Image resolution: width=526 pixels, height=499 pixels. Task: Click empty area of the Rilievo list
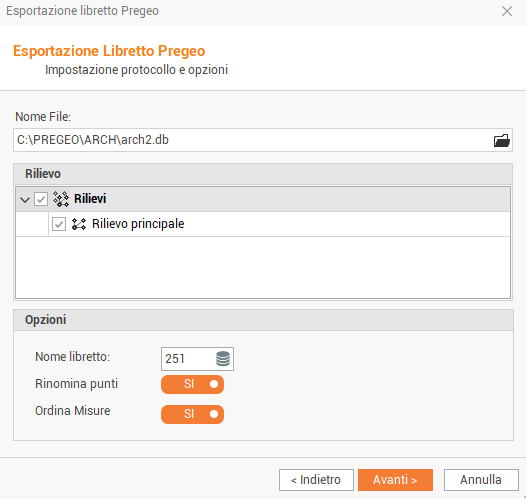pos(263,267)
